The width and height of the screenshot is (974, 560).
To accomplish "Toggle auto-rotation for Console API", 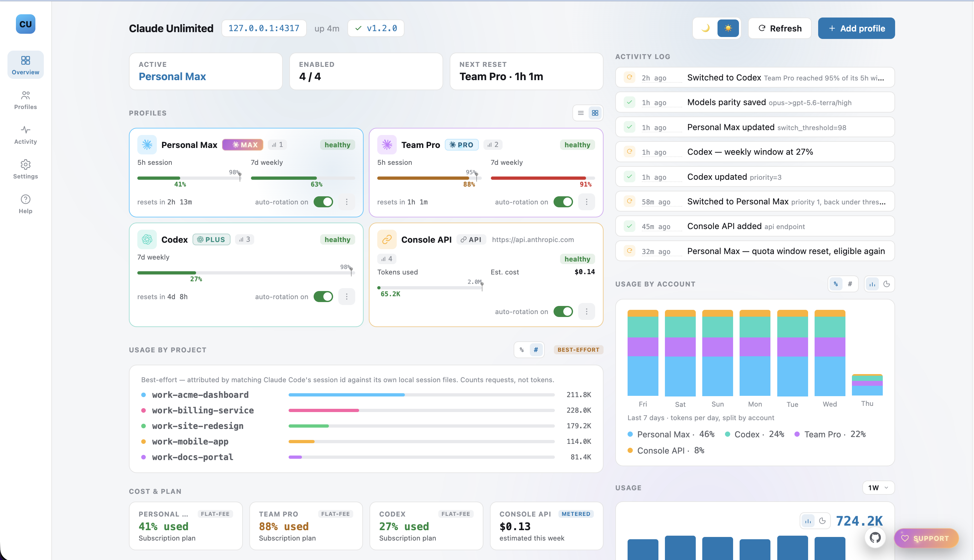I will click(x=563, y=311).
